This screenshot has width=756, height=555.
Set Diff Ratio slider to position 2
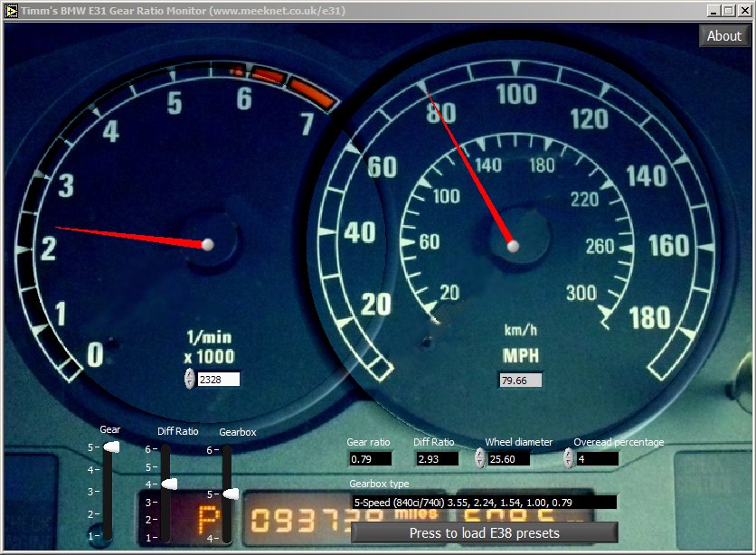tap(165, 520)
